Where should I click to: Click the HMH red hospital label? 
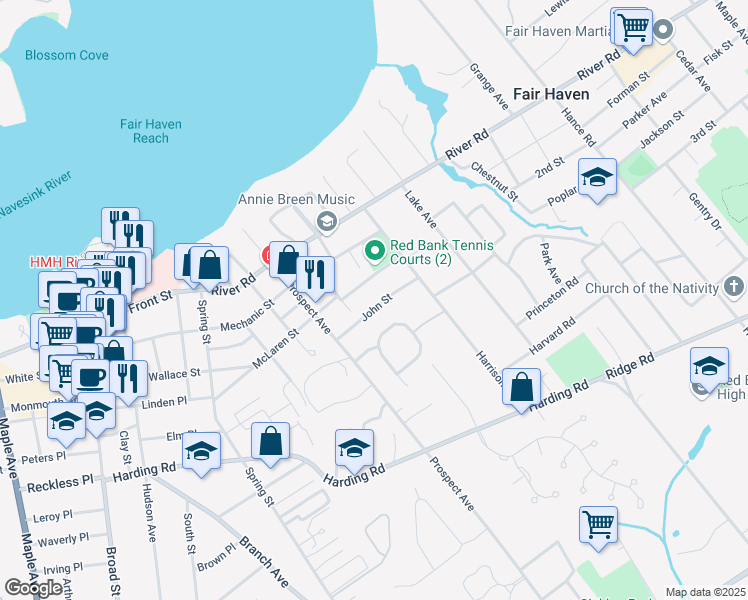tap(53, 262)
